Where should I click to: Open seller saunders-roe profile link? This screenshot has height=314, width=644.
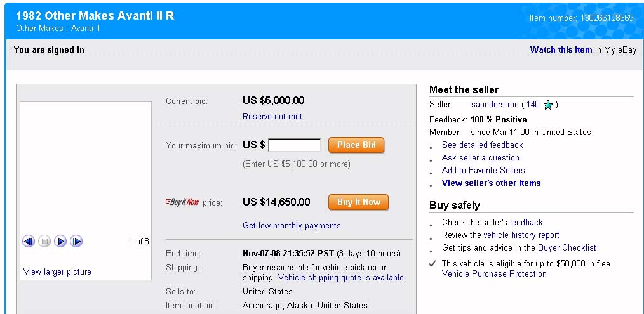pyautogui.click(x=495, y=105)
